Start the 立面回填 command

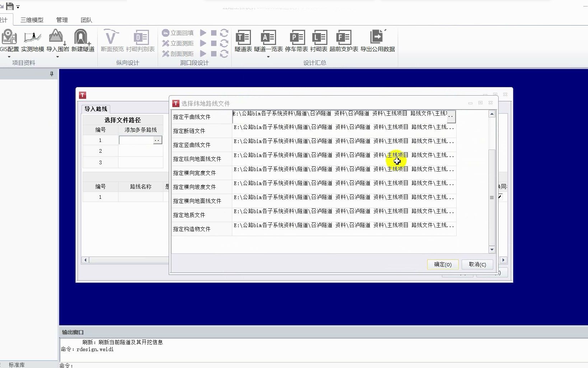[x=178, y=33]
